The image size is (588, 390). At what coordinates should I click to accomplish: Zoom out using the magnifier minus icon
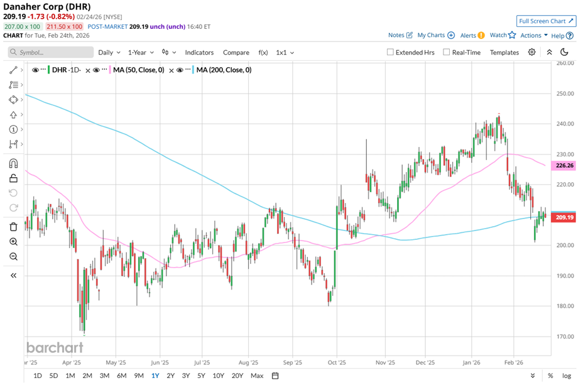click(x=13, y=256)
